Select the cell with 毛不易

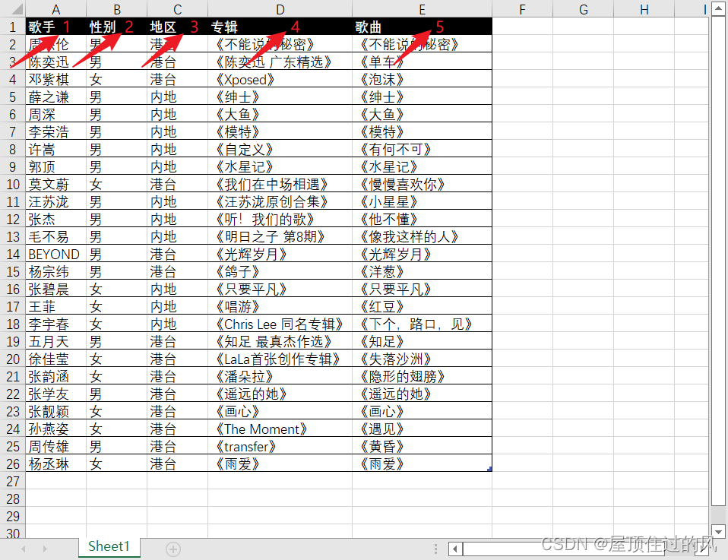pyautogui.click(x=55, y=237)
